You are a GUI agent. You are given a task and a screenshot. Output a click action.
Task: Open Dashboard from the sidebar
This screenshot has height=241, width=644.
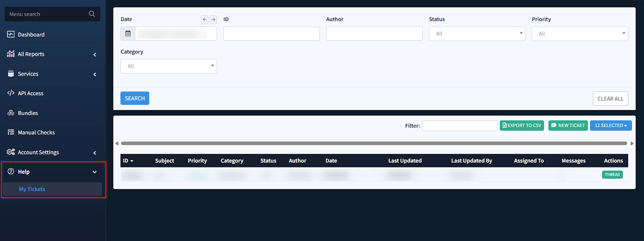[31, 35]
